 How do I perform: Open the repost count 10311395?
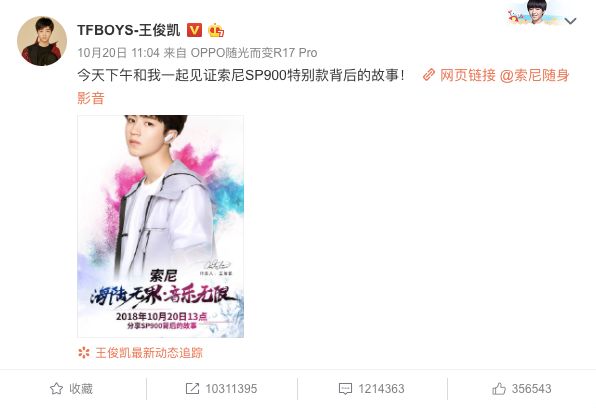[x=231, y=389]
